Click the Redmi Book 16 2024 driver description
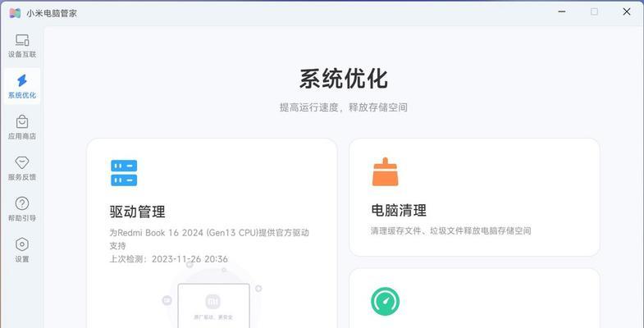 click(x=209, y=239)
